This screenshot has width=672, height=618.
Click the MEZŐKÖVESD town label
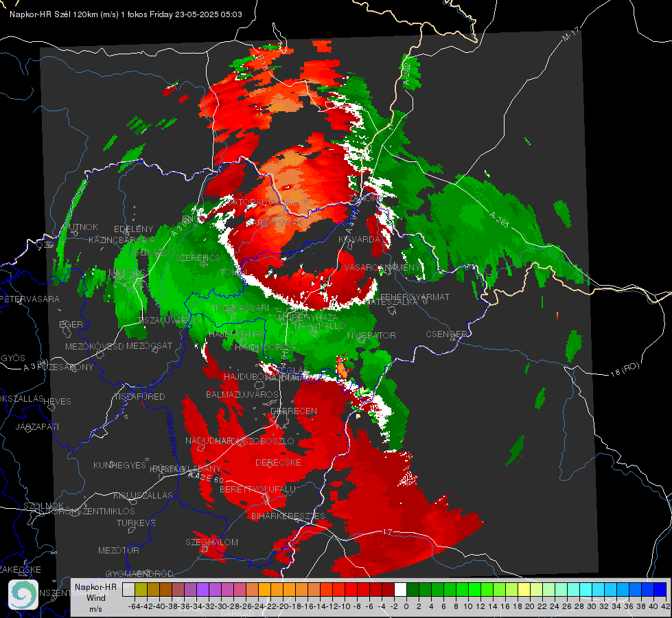tap(94, 346)
